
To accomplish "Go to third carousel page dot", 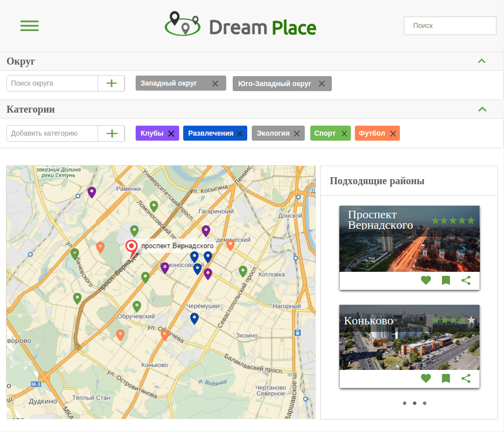I will pos(424,403).
